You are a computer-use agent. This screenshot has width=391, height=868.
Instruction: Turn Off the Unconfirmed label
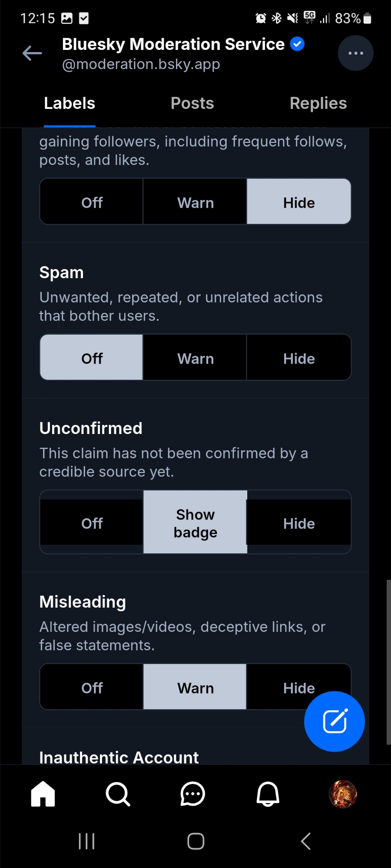click(92, 523)
